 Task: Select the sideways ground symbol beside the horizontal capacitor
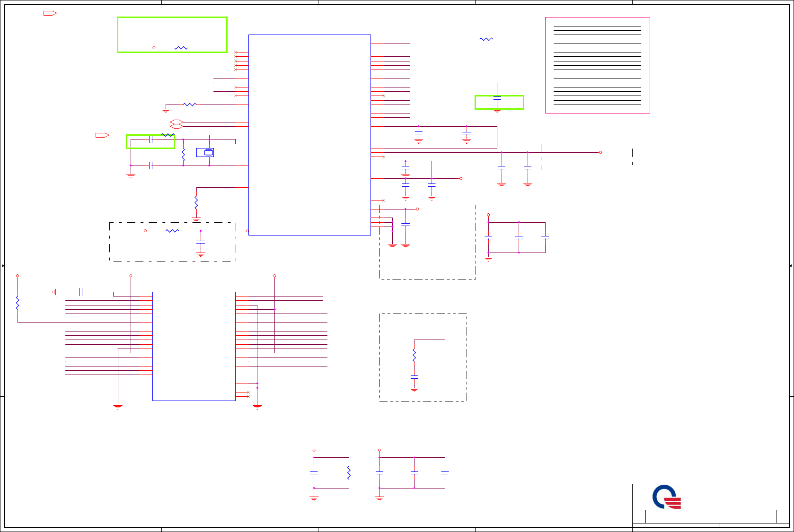pyautogui.click(x=55, y=292)
